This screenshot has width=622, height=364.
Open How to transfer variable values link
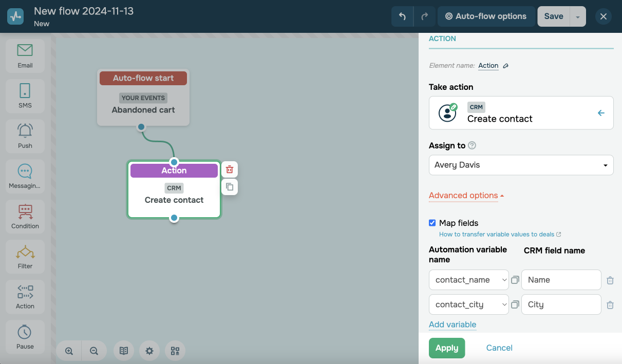pyautogui.click(x=500, y=234)
